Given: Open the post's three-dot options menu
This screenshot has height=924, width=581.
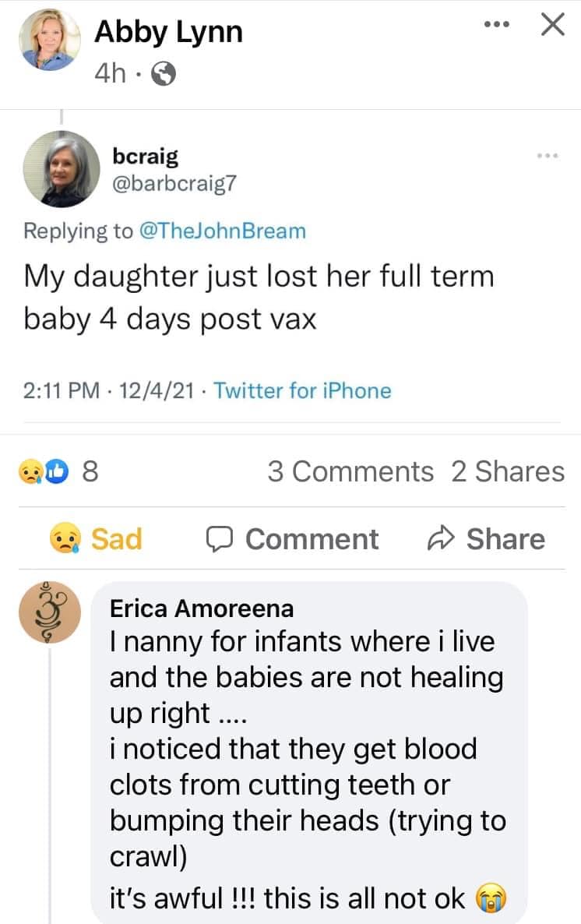Looking at the screenshot, I should pyautogui.click(x=496, y=26).
